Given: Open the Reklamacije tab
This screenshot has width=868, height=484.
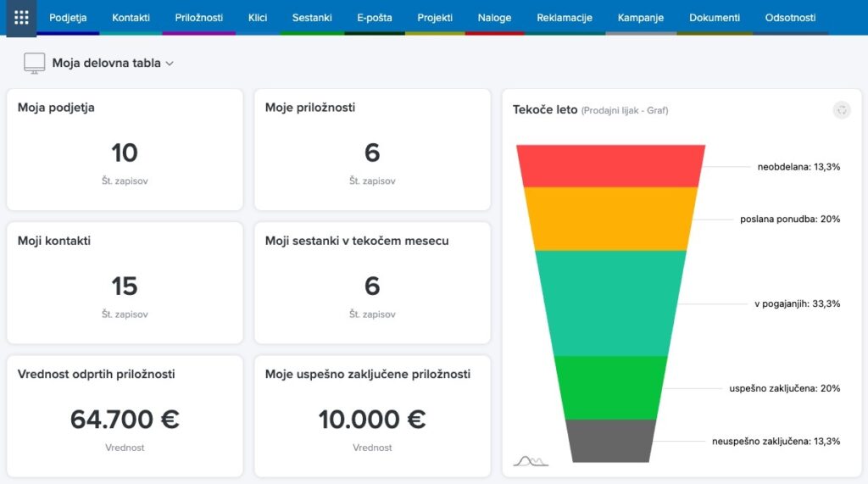Looking at the screenshot, I should tap(564, 18).
